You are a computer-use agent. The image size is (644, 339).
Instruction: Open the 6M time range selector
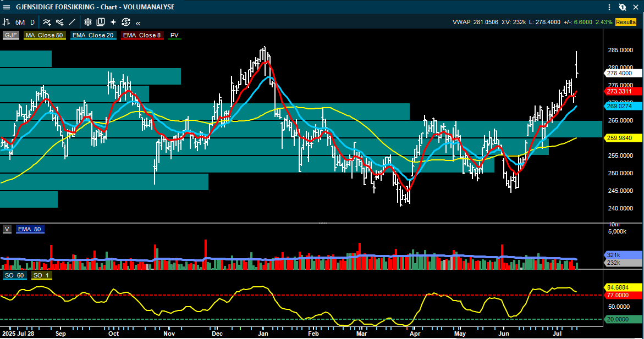coord(20,23)
